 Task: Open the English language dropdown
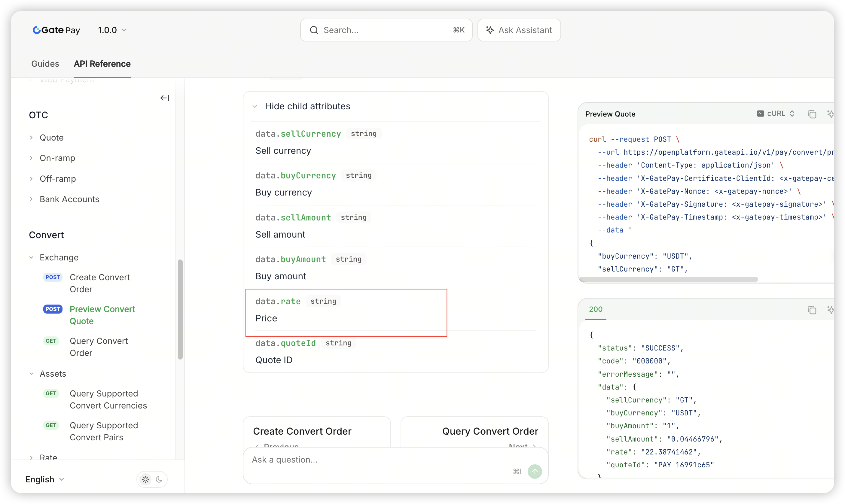tap(44, 480)
